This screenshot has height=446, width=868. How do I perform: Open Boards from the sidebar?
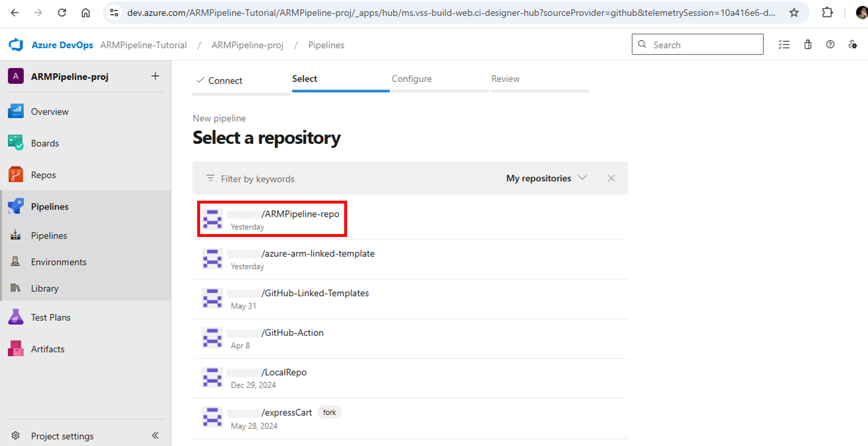pos(45,143)
